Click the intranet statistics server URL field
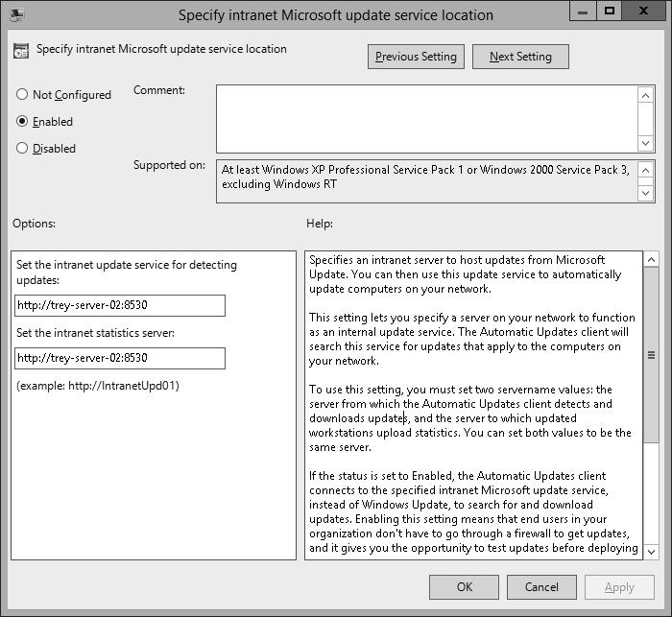Viewport: 672px width, 617px height. 120,358
